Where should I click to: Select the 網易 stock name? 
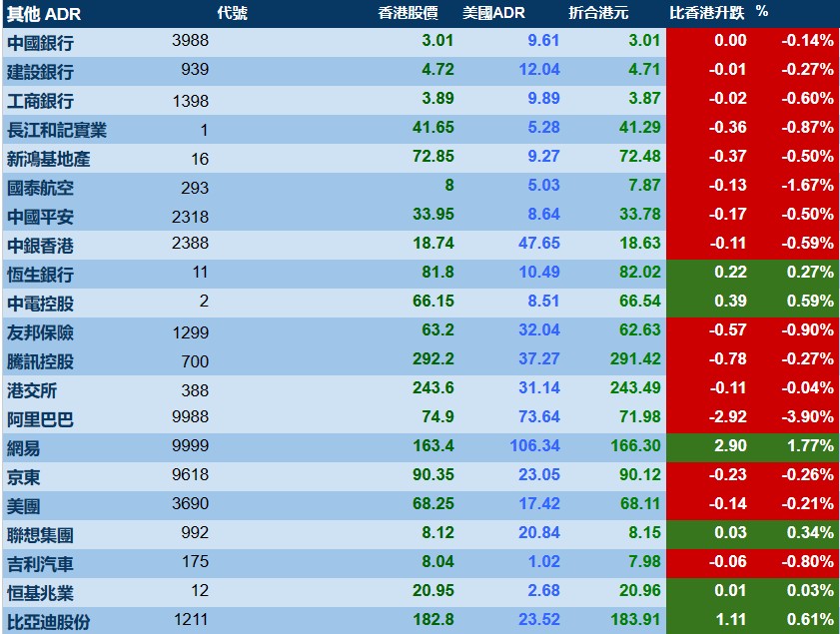tap(23, 448)
